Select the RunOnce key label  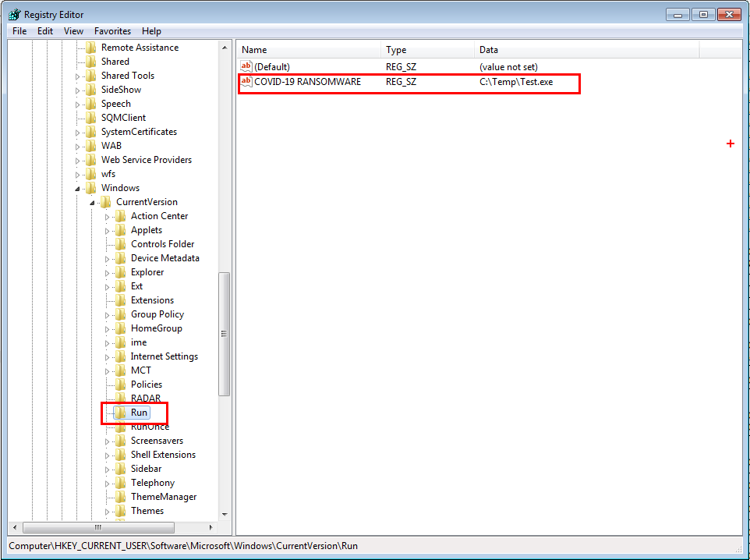pos(150,427)
